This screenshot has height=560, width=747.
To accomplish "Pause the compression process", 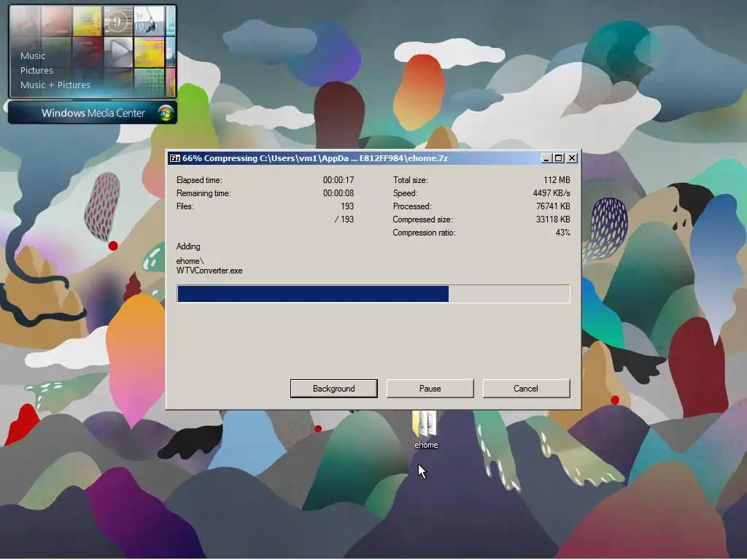I will click(x=430, y=389).
